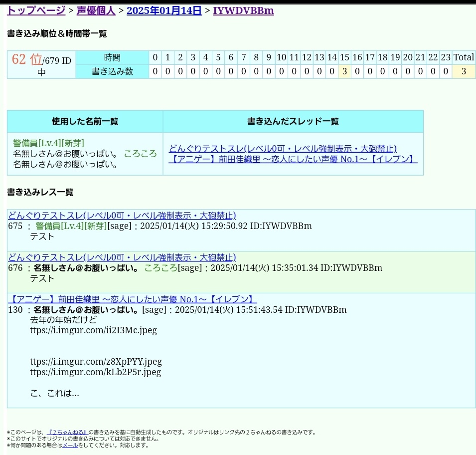The width and height of the screenshot is (476, 455).
Task: Select the hour 20 header cell
Action: pyautogui.click(x=408, y=57)
